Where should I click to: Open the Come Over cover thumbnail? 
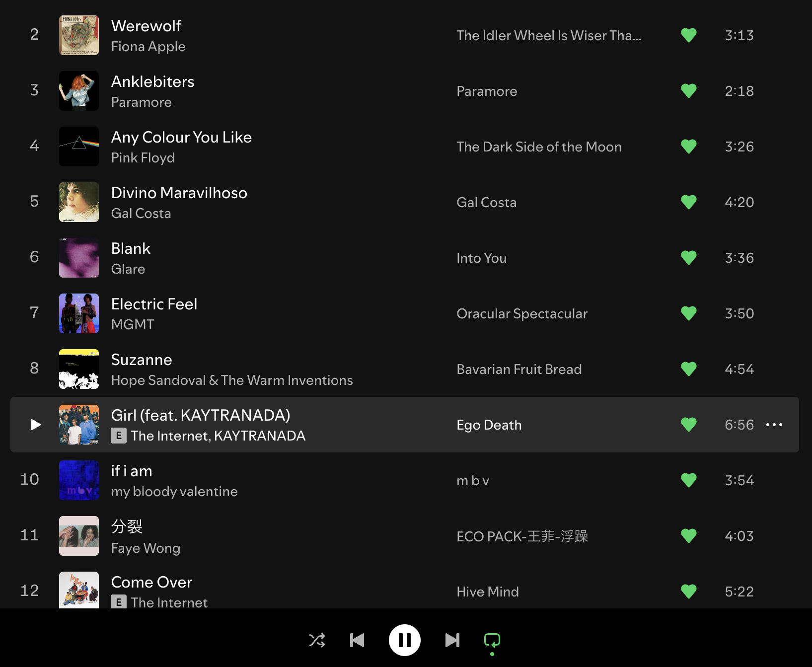(x=79, y=590)
